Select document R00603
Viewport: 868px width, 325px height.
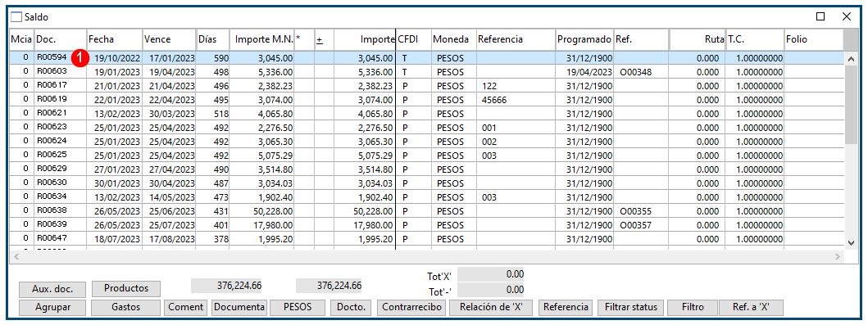[52, 72]
